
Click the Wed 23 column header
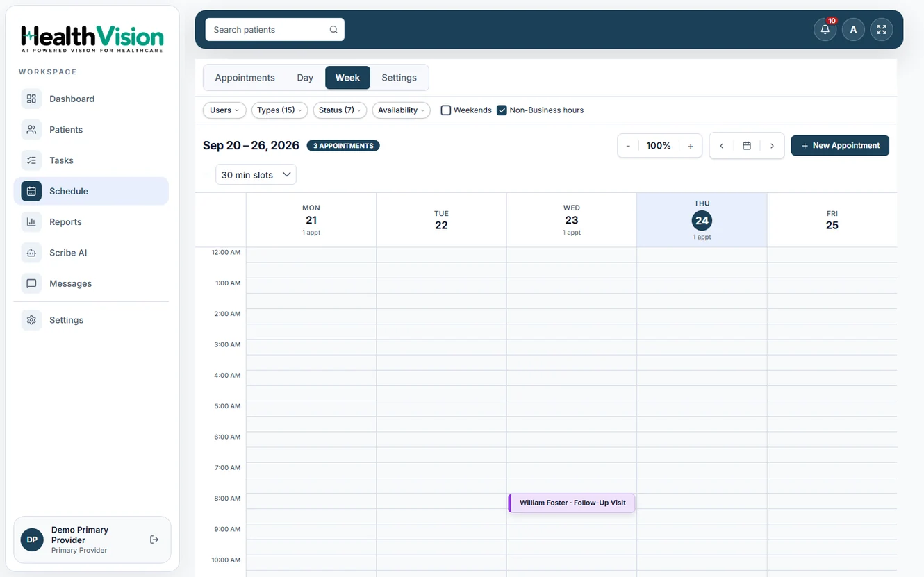[x=572, y=219]
